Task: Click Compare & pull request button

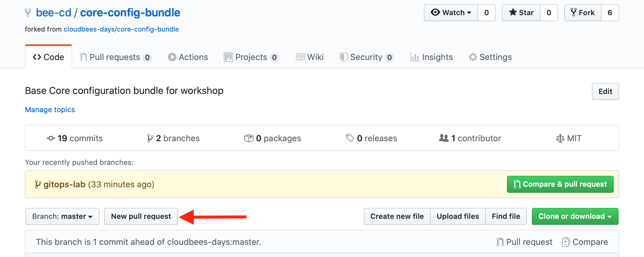Action: pos(560,184)
